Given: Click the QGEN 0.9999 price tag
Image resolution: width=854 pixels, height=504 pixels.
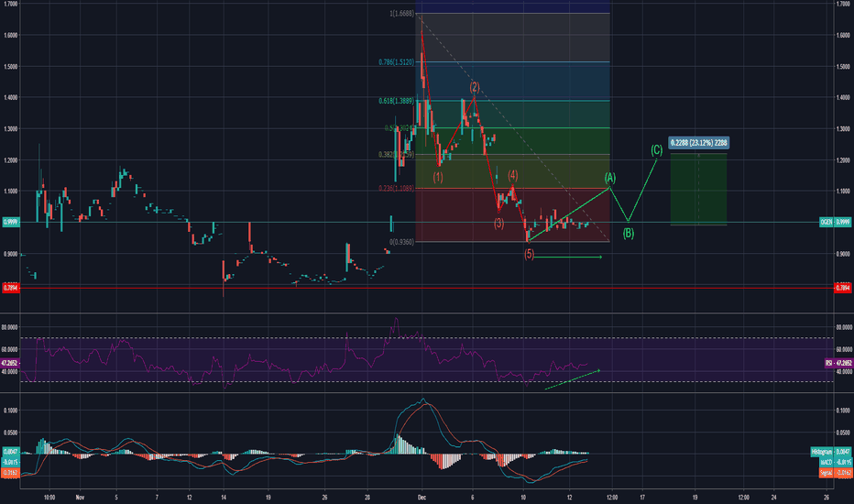Looking at the screenshot, I should 835,223.
